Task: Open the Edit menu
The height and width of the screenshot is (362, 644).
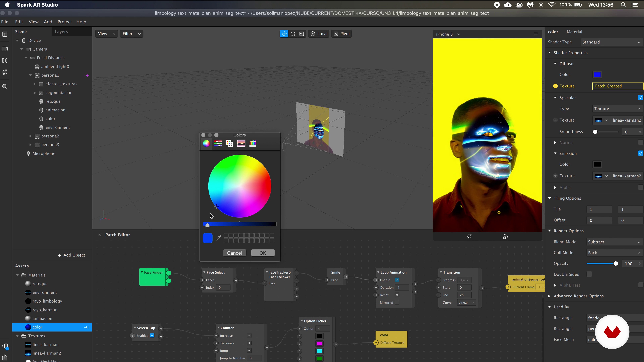Action: [19, 22]
